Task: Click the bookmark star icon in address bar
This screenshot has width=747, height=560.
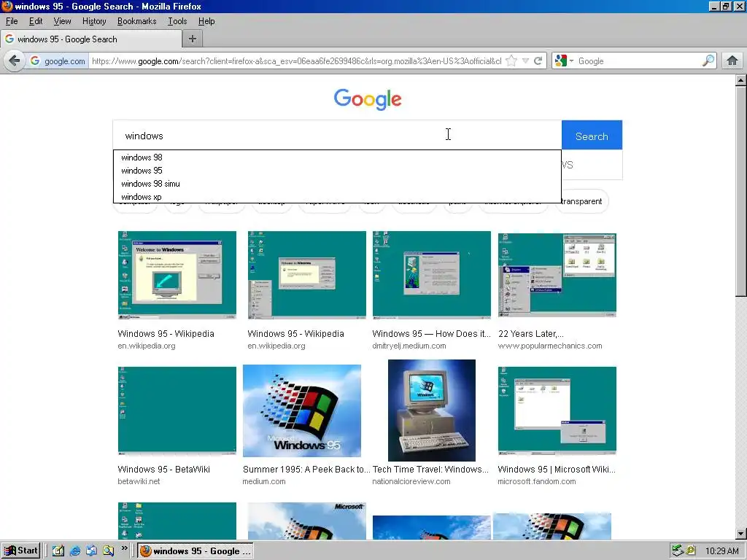Action: tap(511, 61)
